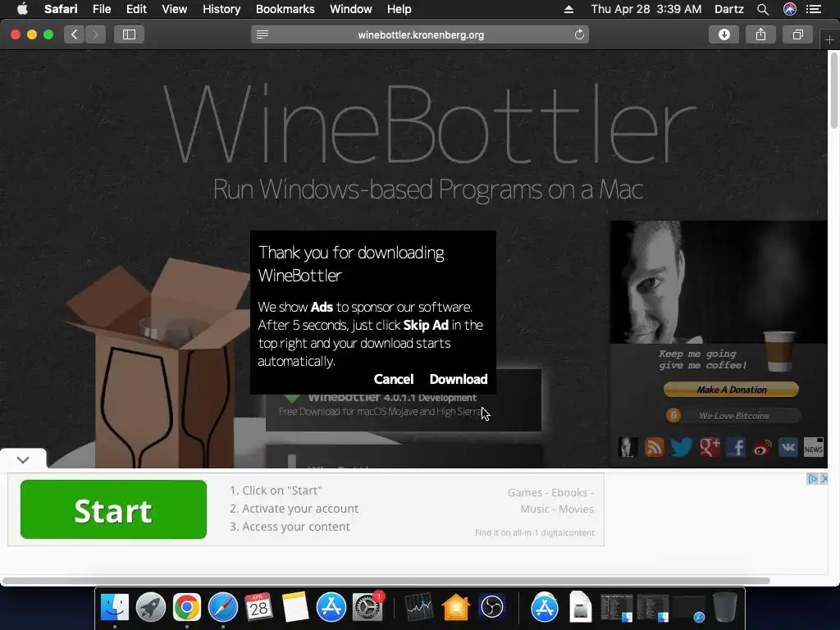Image resolution: width=840 pixels, height=630 pixels.
Task: Open OBS Studio from the Dock
Action: [x=492, y=608]
